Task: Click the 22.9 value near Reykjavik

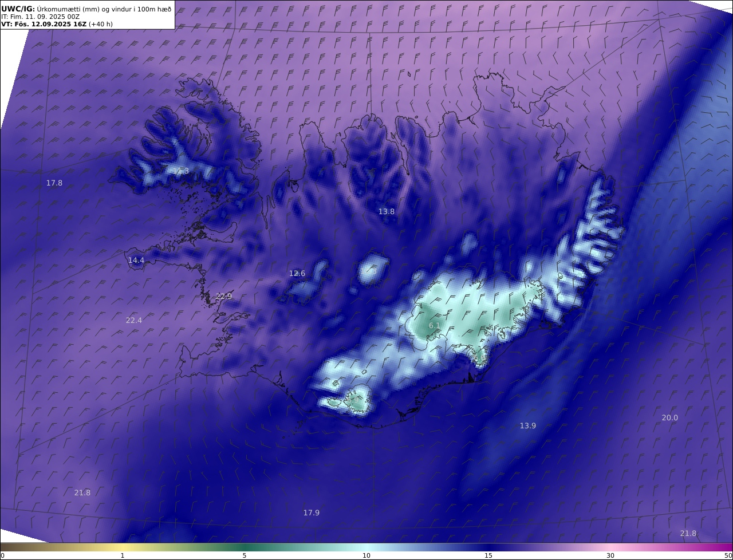Action: (224, 296)
